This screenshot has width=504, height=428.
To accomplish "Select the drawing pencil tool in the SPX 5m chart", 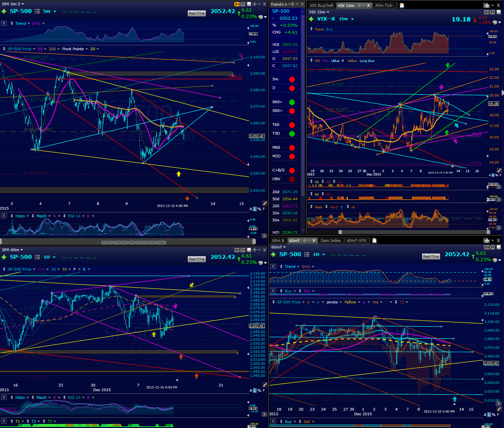I will 265,203.
